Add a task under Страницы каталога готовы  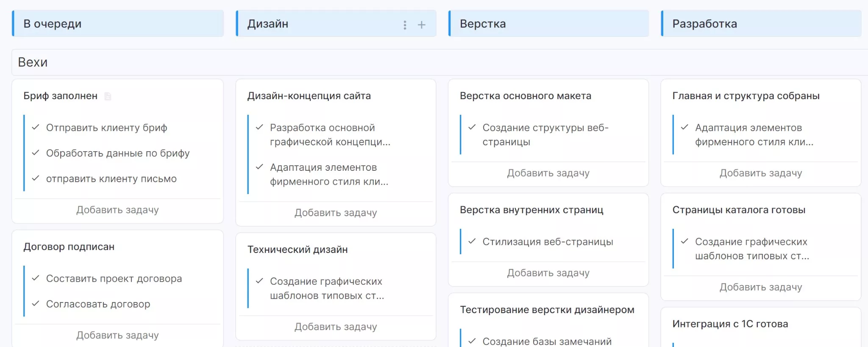click(x=761, y=287)
